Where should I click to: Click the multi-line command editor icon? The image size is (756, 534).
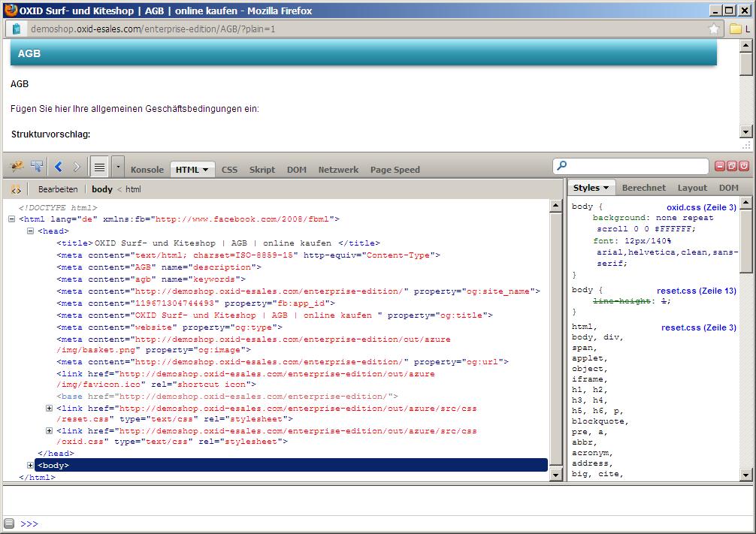coord(99,167)
